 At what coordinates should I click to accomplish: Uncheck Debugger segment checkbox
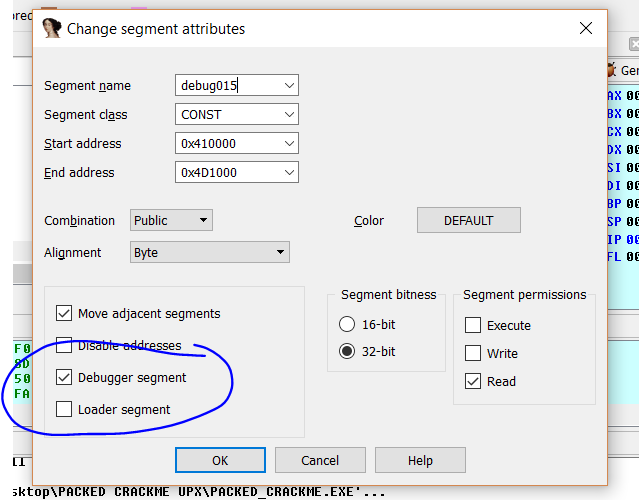(x=65, y=377)
